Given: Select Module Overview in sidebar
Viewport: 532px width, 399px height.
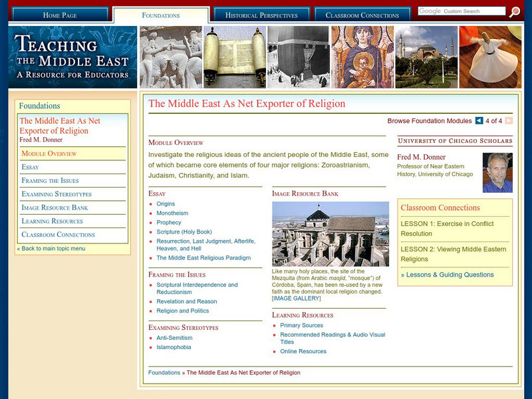Looking at the screenshot, I should coord(72,154).
